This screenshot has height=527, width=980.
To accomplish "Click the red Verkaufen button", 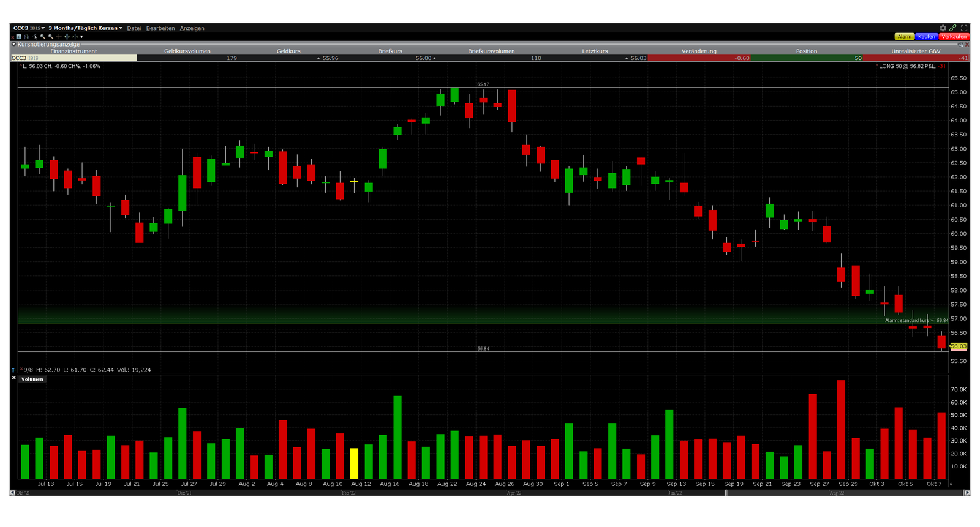I will pyautogui.click(x=954, y=37).
